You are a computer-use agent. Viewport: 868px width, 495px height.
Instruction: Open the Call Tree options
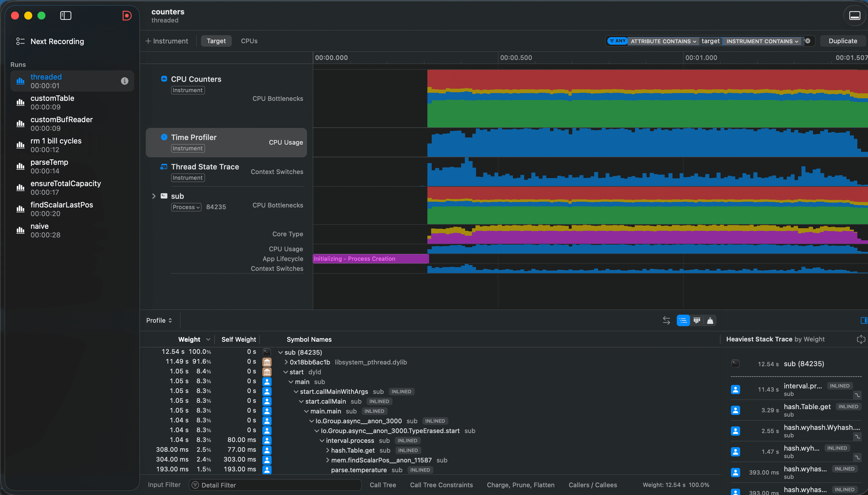[383, 485]
